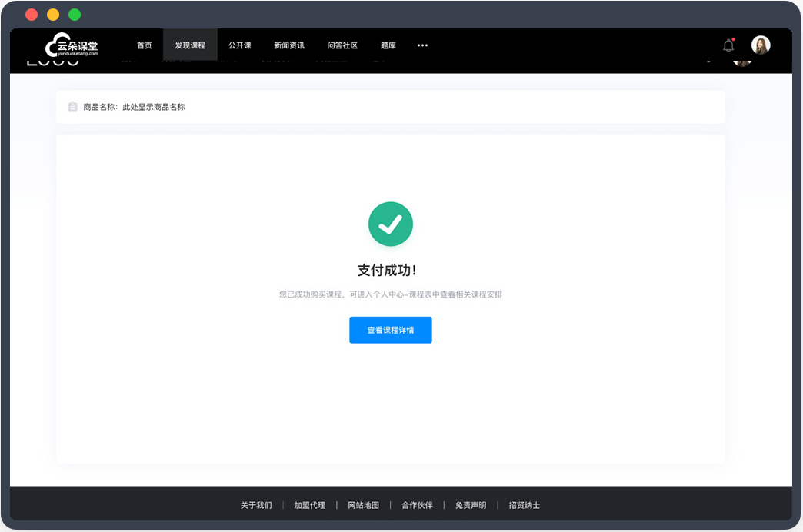Click the 查看课程详情 button

pos(390,330)
